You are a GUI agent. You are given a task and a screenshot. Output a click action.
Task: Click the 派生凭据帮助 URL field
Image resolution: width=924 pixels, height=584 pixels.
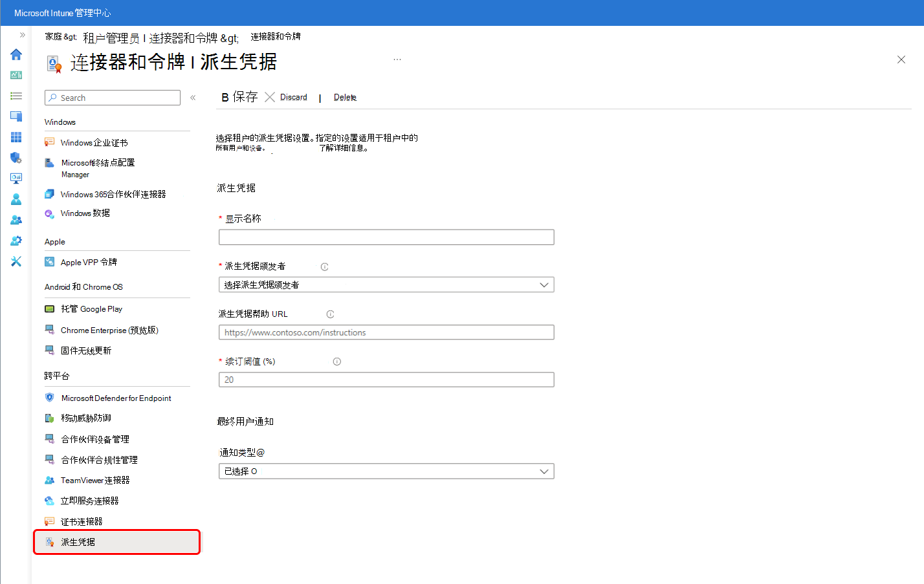pyautogui.click(x=386, y=332)
